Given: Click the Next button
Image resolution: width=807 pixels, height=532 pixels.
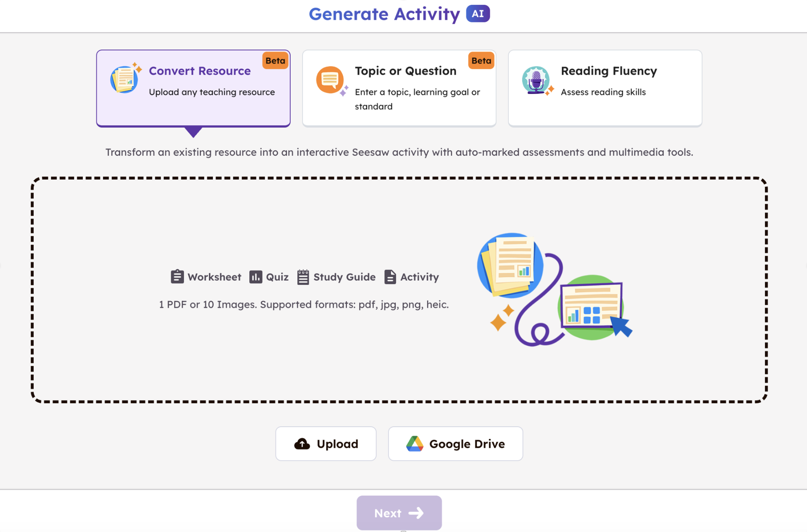Looking at the screenshot, I should click(x=399, y=513).
